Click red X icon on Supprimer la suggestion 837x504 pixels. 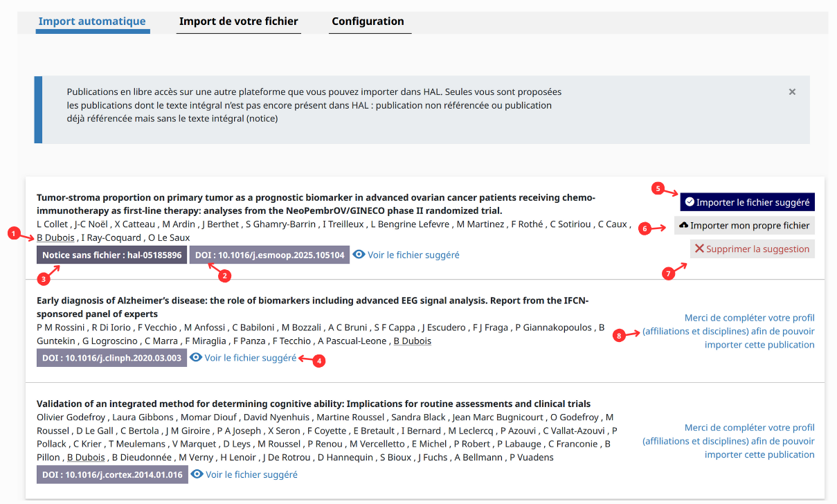[x=699, y=249]
